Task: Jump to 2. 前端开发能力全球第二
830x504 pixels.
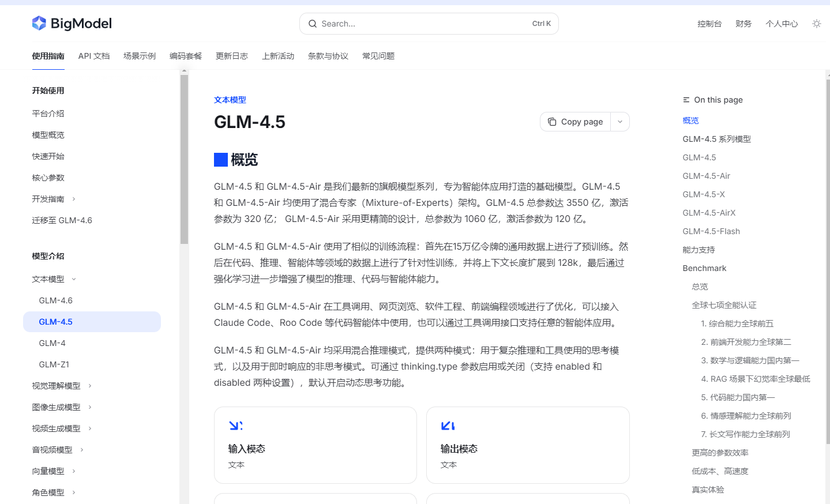Action: pos(746,342)
